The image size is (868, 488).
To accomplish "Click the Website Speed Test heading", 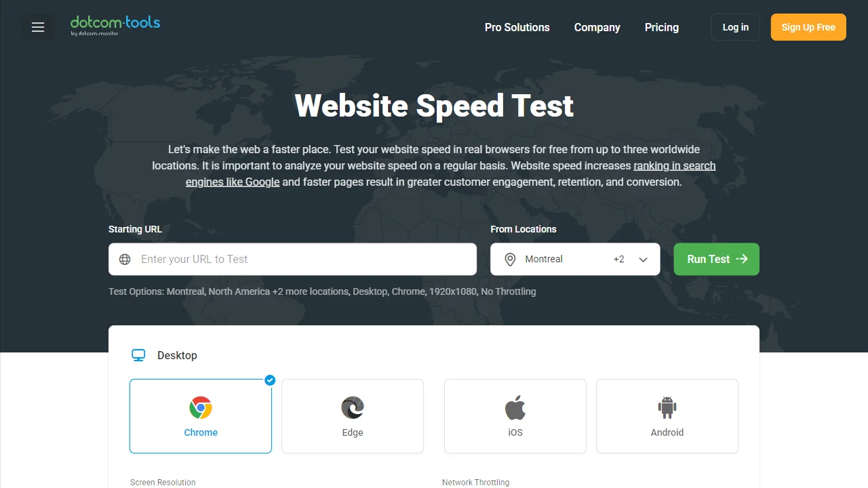I will pos(434,106).
